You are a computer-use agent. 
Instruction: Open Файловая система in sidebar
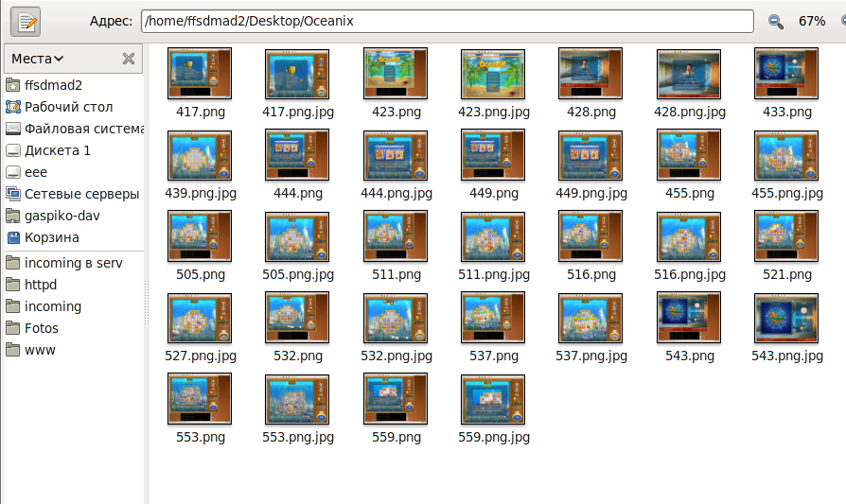75,129
